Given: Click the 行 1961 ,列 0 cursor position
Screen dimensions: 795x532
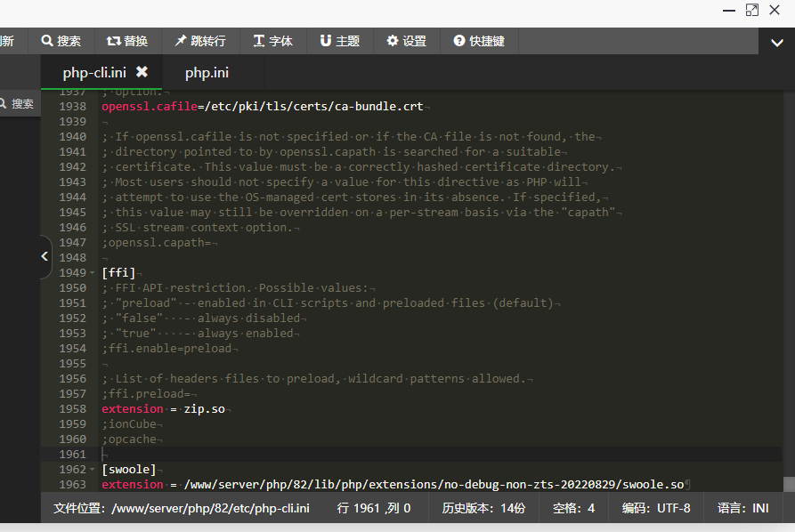Looking at the screenshot, I should (374, 508).
